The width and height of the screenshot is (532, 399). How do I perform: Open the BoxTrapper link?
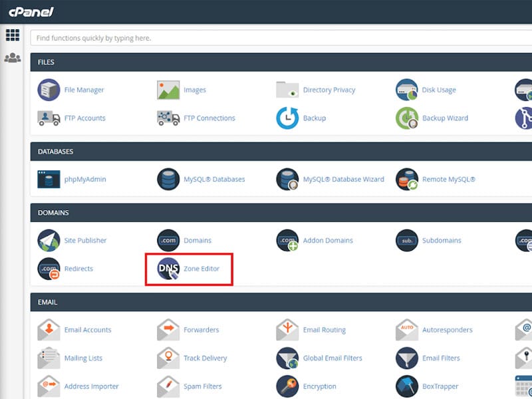point(440,386)
